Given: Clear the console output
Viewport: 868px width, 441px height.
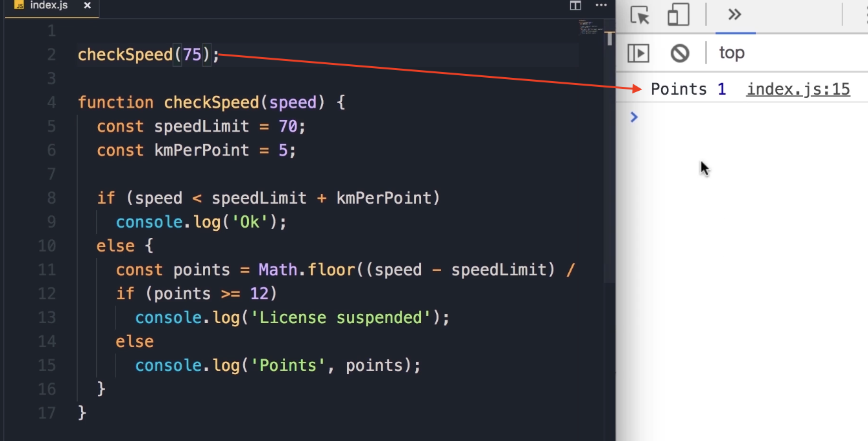Looking at the screenshot, I should click(x=679, y=53).
